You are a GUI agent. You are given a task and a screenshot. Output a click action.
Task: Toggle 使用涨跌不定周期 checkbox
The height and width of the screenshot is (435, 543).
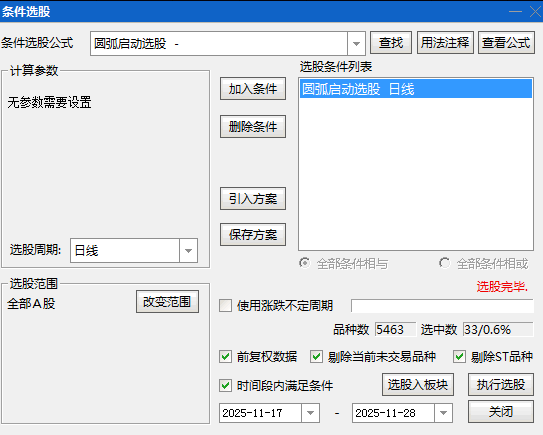[x=225, y=305]
